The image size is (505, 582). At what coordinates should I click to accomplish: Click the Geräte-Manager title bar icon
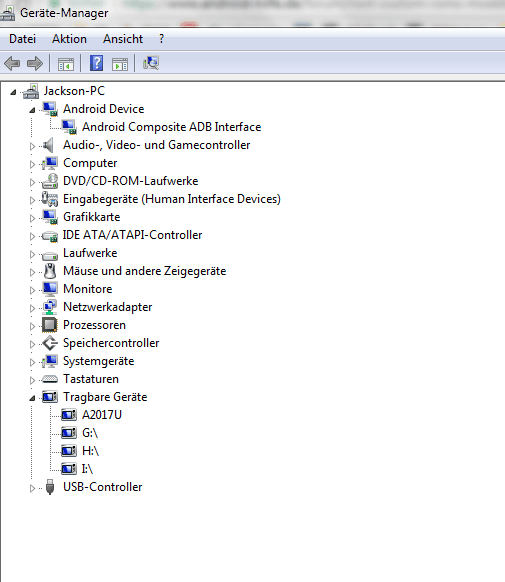click(7, 13)
